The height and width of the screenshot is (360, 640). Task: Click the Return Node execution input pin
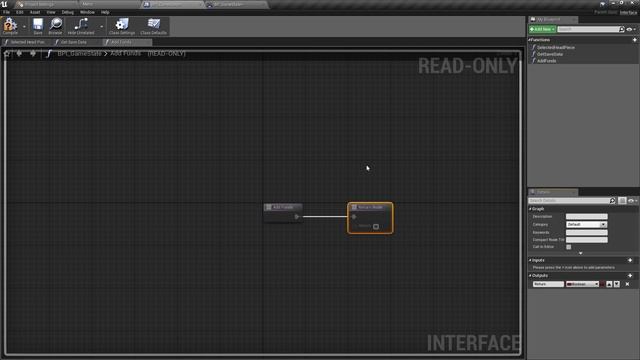(354, 217)
